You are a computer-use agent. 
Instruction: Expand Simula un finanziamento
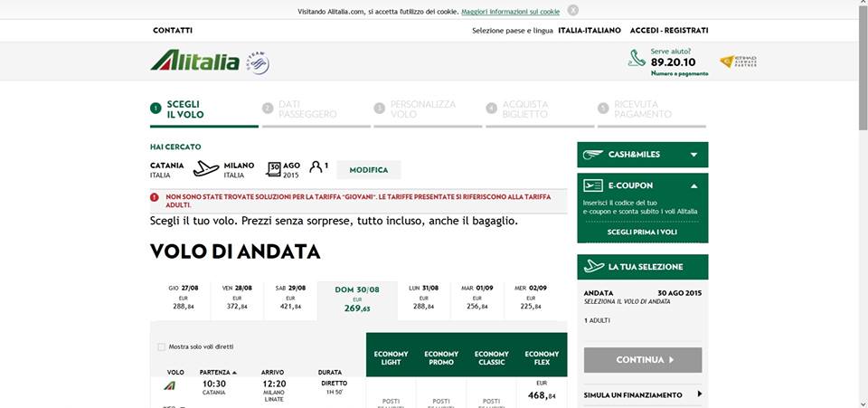699,394
